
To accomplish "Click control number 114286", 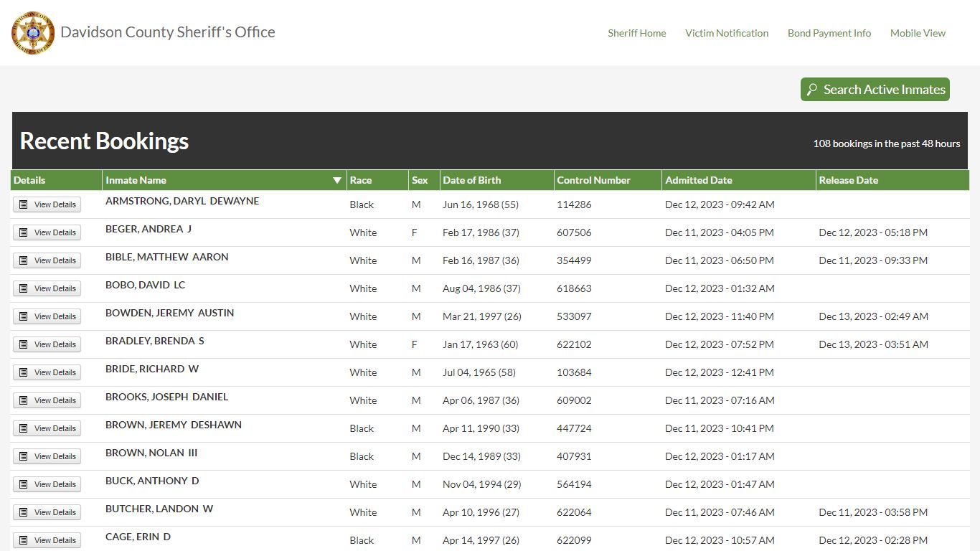I will [x=574, y=204].
